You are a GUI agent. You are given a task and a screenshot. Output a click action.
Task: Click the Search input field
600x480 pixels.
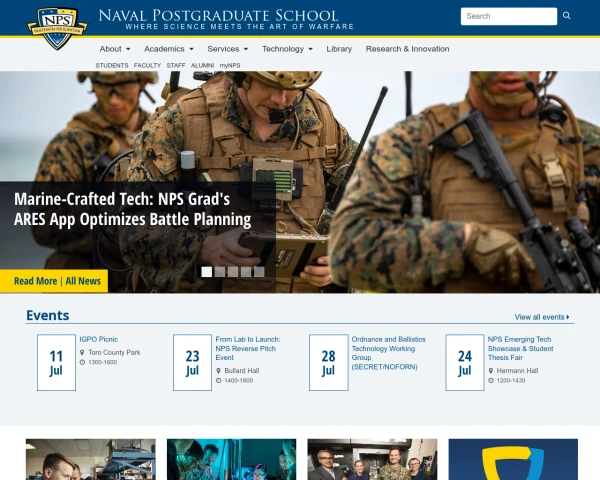click(x=509, y=16)
